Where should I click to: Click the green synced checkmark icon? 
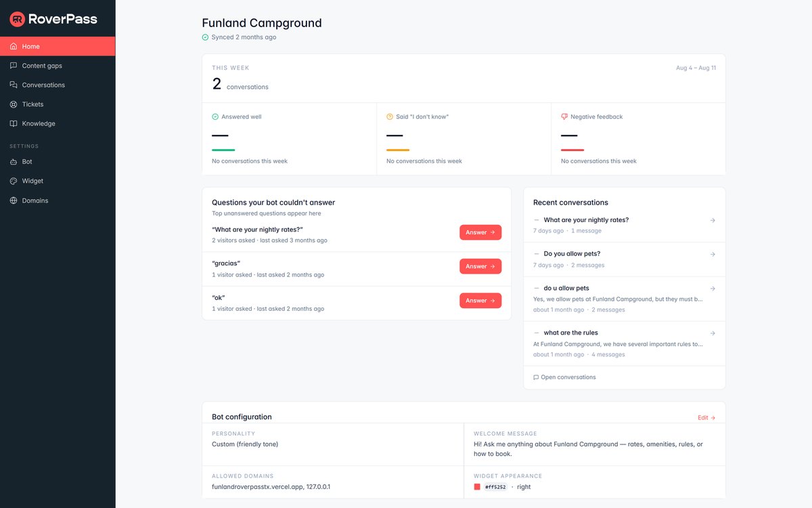(x=205, y=37)
